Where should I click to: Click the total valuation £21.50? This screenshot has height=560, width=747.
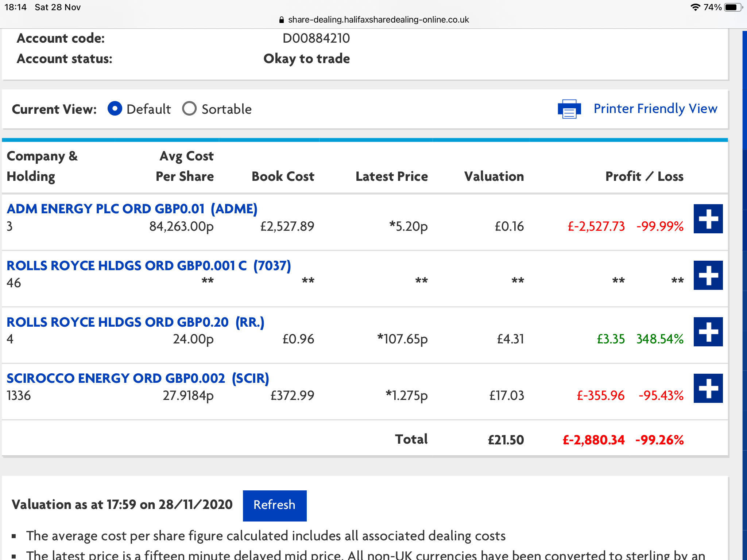click(x=506, y=440)
